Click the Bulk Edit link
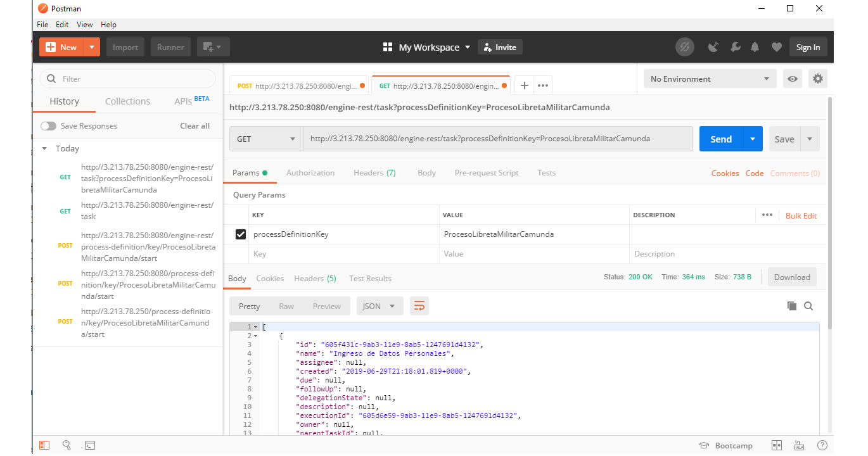Image resolution: width=868 pixels, height=456 pixels. pos(801,216)
